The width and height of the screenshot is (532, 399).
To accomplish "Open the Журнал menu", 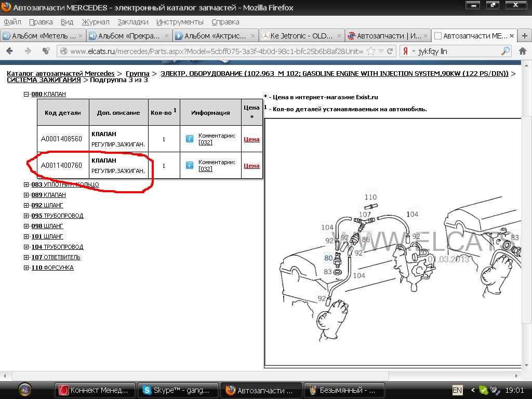I will pyautogui.click(x=96, y=22).
